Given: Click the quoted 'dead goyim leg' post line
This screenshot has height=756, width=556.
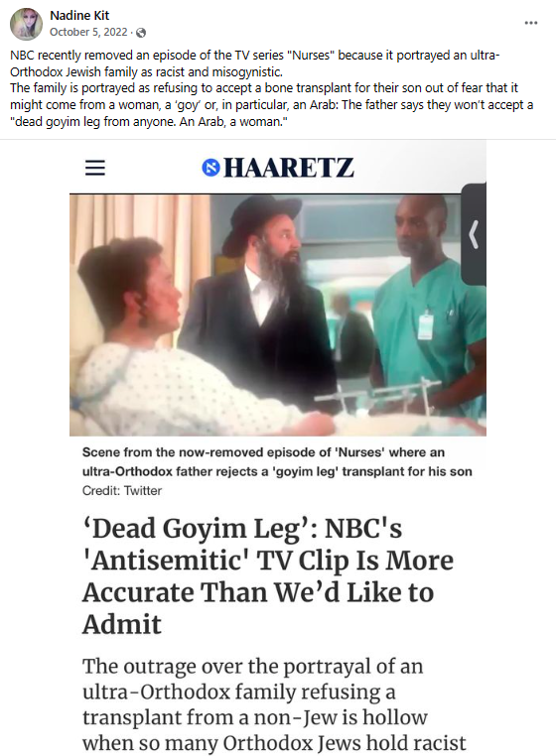Looking at the screenshot, I should pos(149,122).
